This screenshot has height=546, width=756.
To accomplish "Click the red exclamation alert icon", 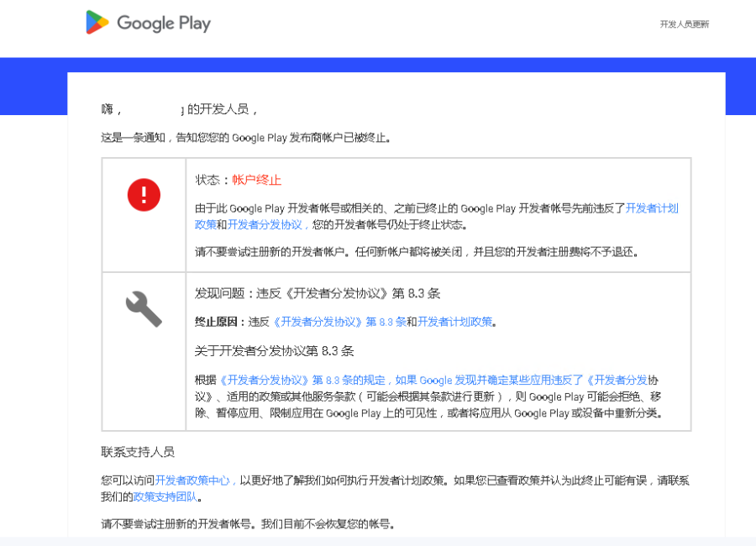I will click(x=143, y=194).
